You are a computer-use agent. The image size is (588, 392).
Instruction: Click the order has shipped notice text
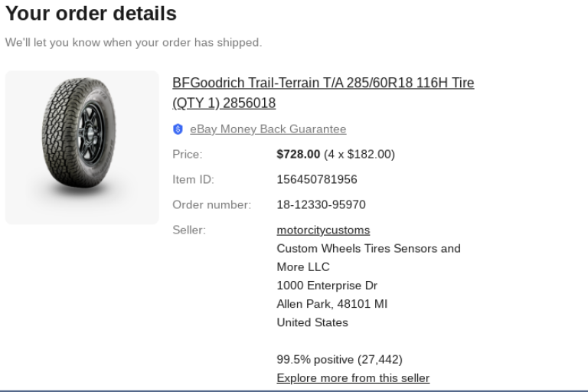tap(133, 43)
